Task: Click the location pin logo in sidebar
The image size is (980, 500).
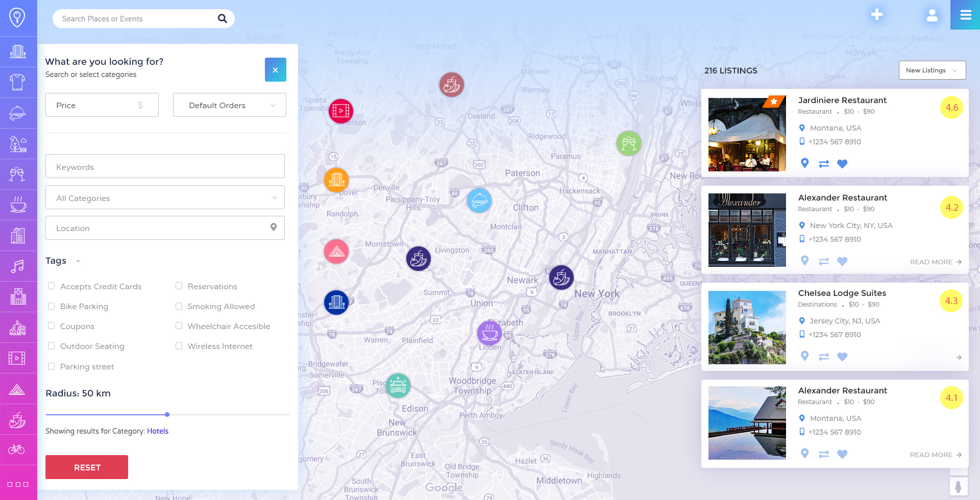Action: (x=17, y=17)
